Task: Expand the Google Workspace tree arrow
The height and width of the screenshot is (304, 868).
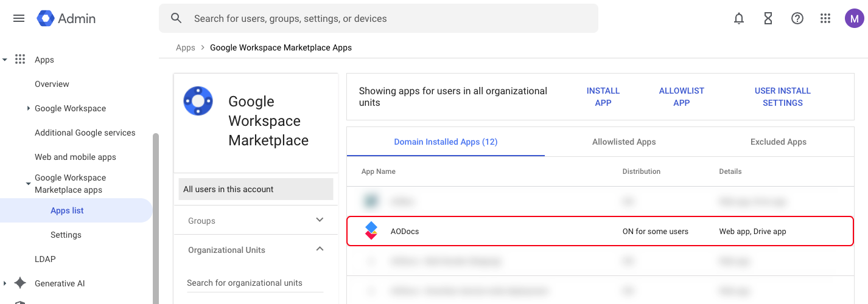Action: click(28, 108)
